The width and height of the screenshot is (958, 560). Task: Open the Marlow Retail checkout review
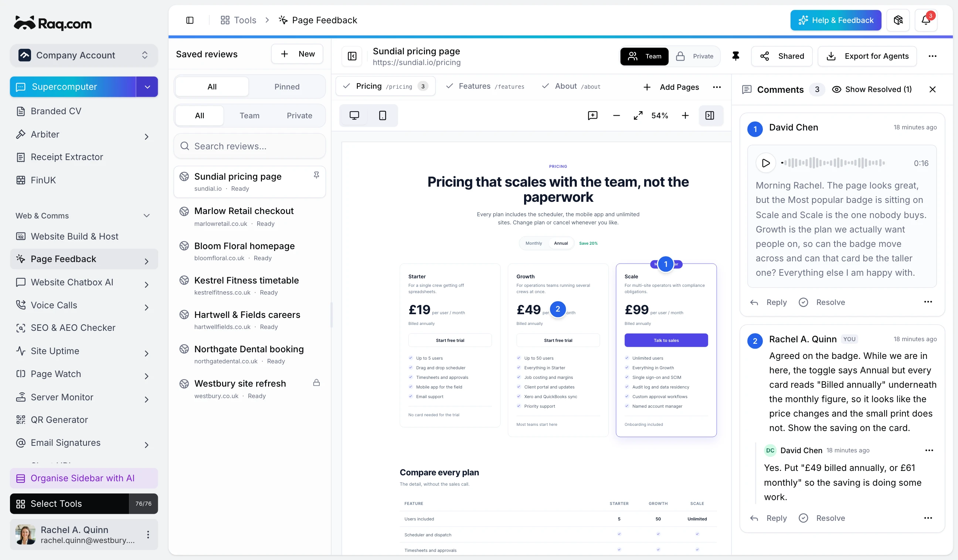point(249,217)
